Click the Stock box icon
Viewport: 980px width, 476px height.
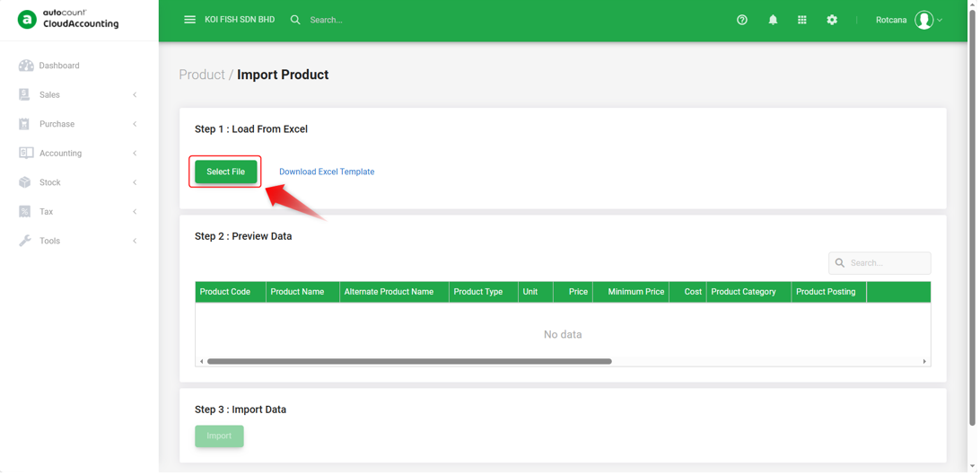(25, 182)
